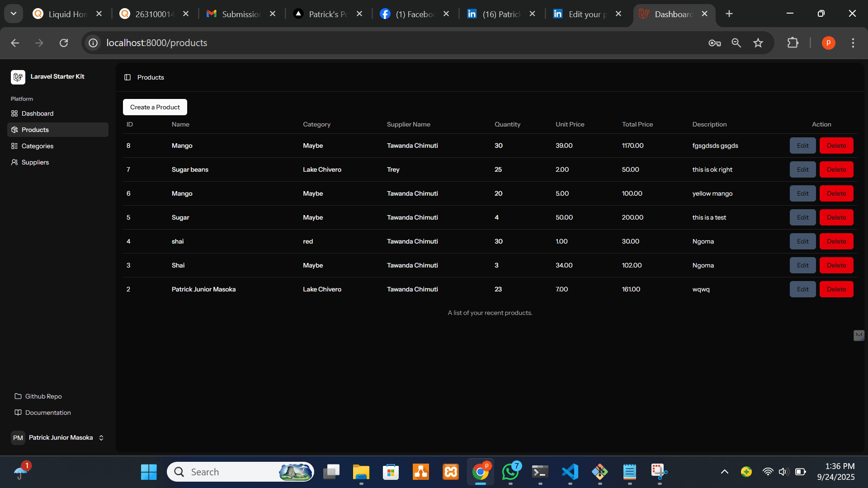The height and width of the screenshot is (488, 868).
Task: Reload the page with the refresh icon
Action: click(64, 42)
